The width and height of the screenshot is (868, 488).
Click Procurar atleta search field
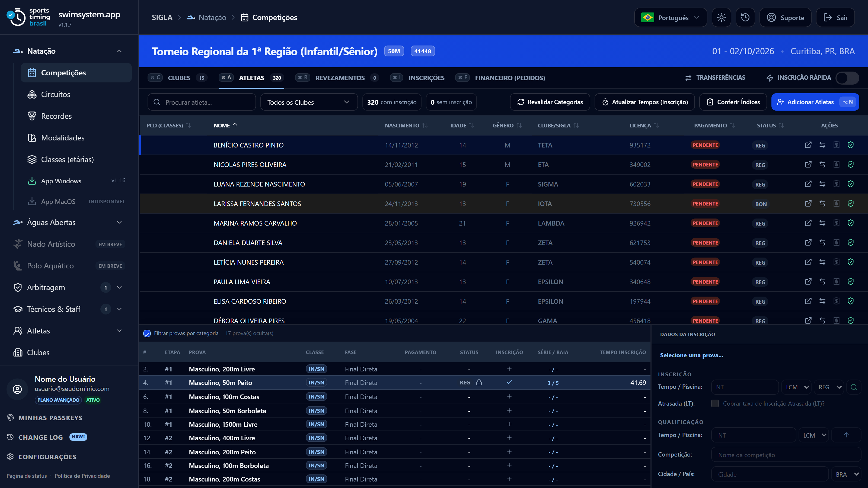click(202, 102)
